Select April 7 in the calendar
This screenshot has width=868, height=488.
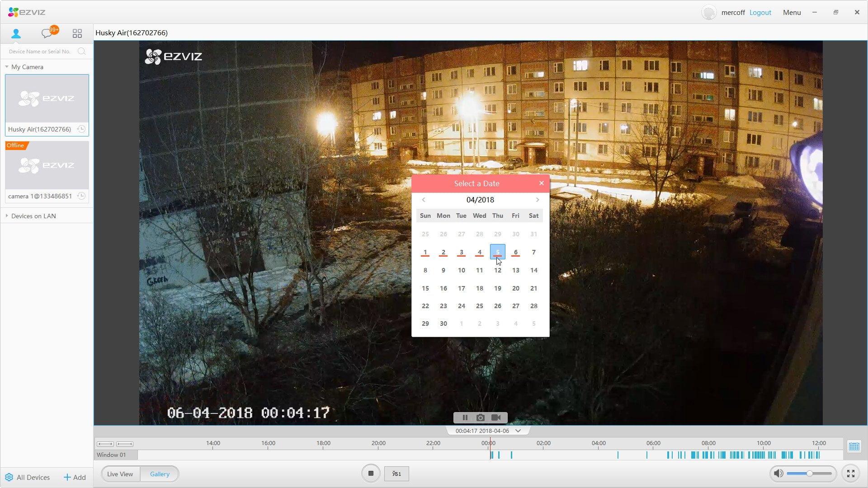(x=533, y=252)
